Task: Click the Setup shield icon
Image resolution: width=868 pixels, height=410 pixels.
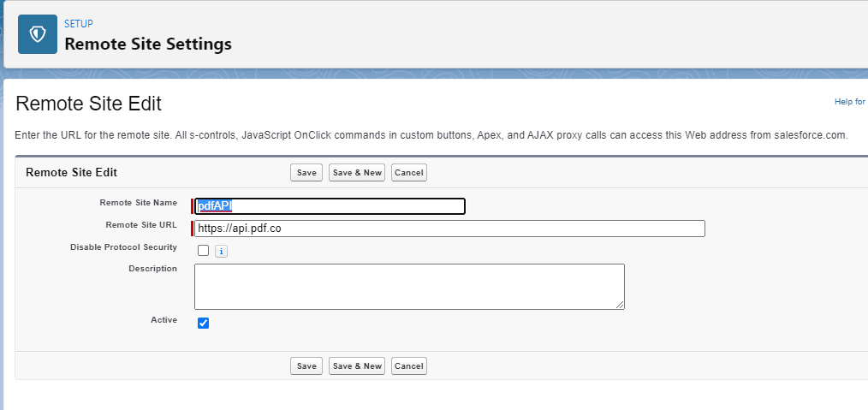Action: [38, 34]
